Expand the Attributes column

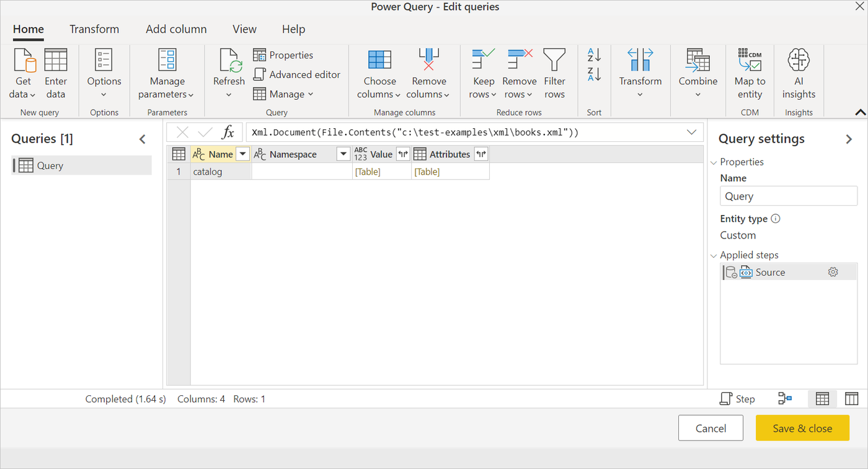click(481, 154)
